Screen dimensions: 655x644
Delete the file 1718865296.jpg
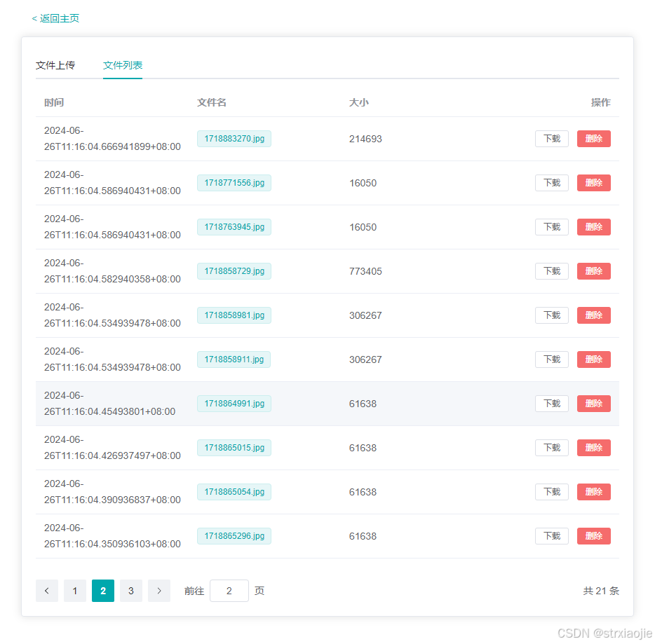593,536
